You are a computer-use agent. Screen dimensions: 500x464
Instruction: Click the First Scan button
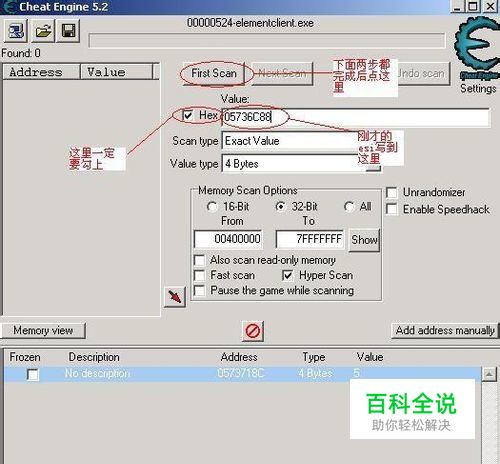(x=214, y=74)
